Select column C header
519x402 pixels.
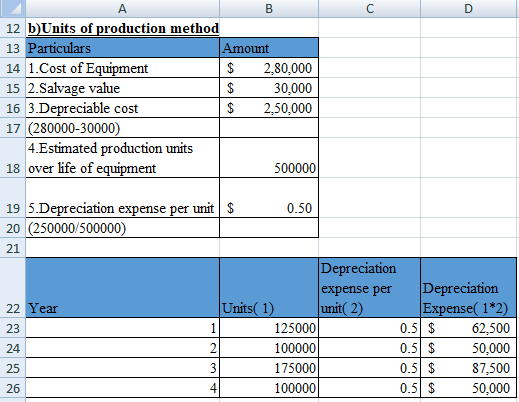pos(369,8)
